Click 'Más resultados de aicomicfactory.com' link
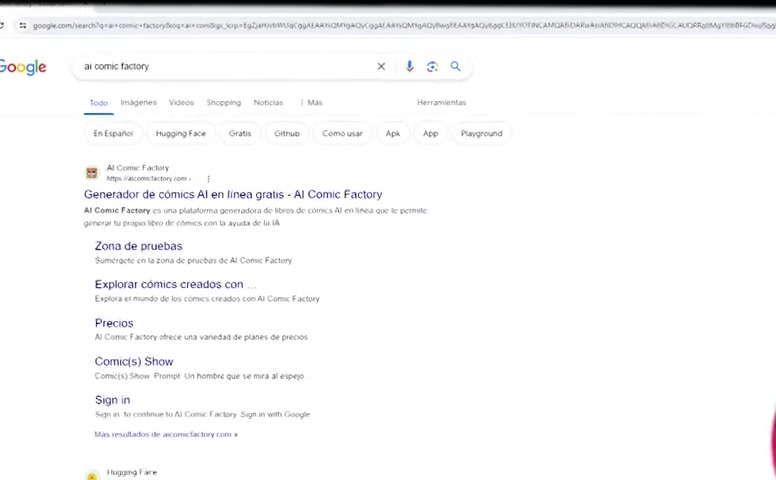This screenshot has width=776, height=480. click(x=166, y=434)
